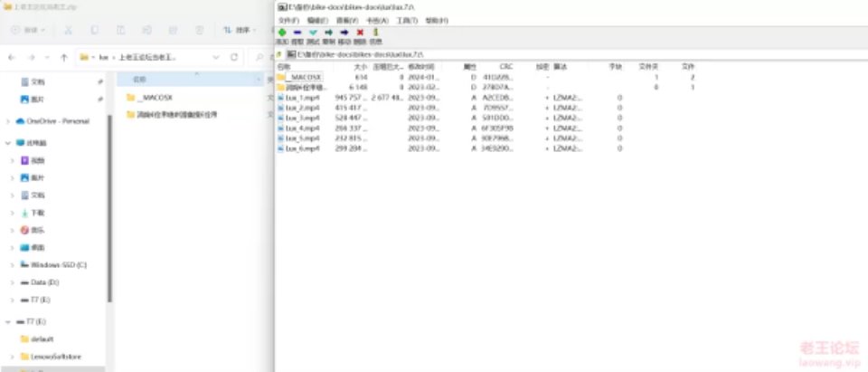Click the green arrow Copy button in 7-Zip

click(x=328, y=33)
